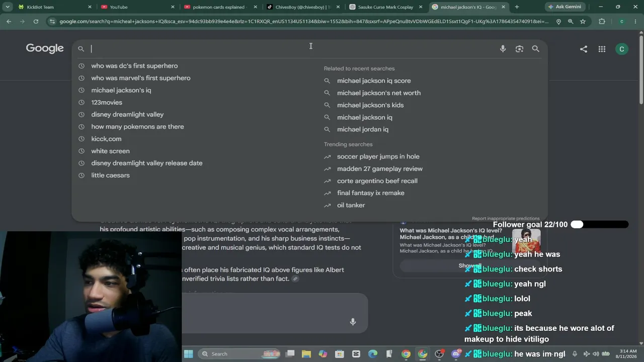Open CapCut from the taskbar
This screenshot has height=362, width=644.
point(356,354)
